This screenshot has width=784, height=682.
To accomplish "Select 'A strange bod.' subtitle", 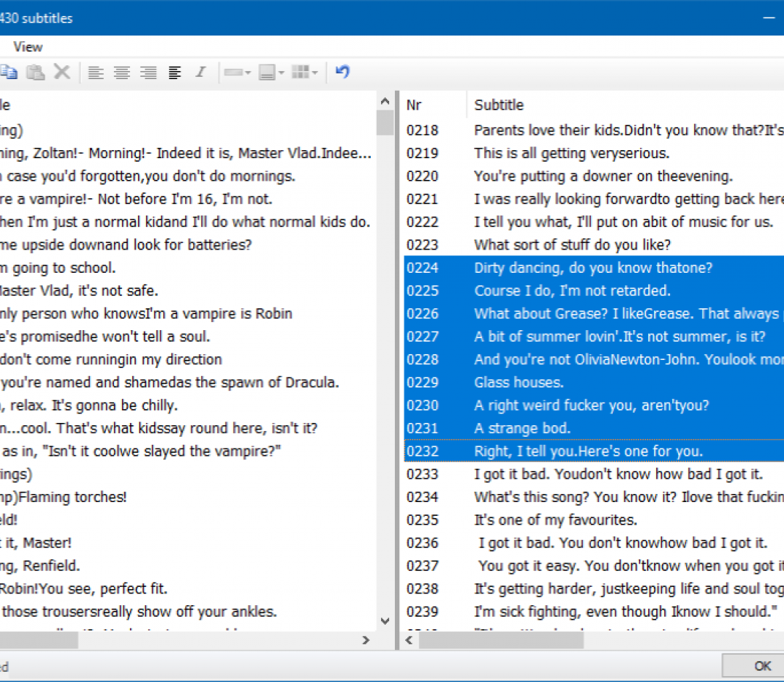I will (x=594, y=429).
